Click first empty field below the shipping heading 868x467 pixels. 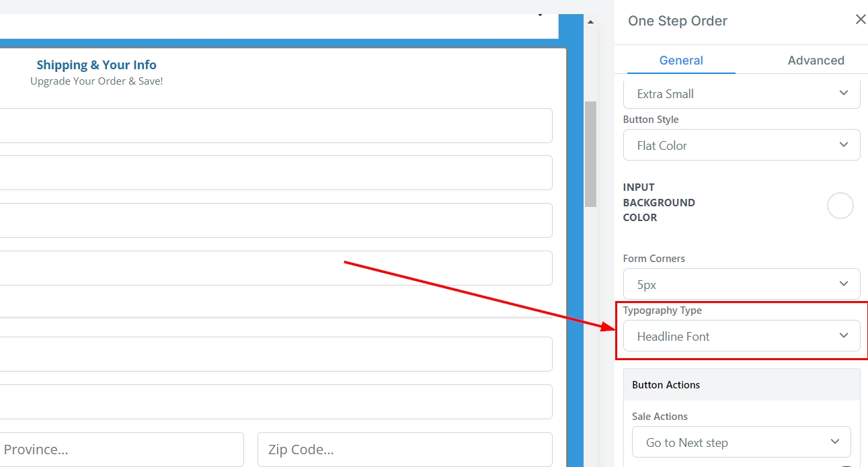point(276,126)
